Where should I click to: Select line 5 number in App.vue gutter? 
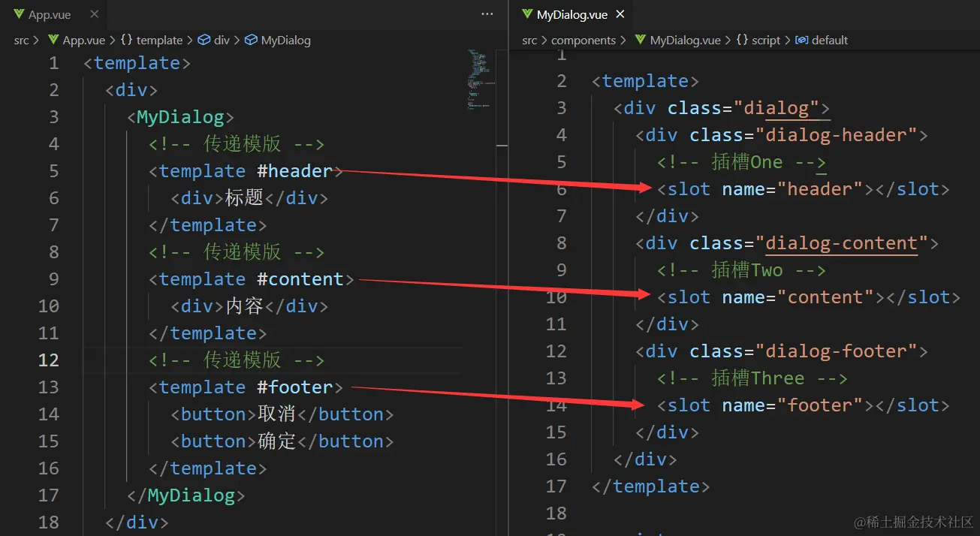pos(53,171)
